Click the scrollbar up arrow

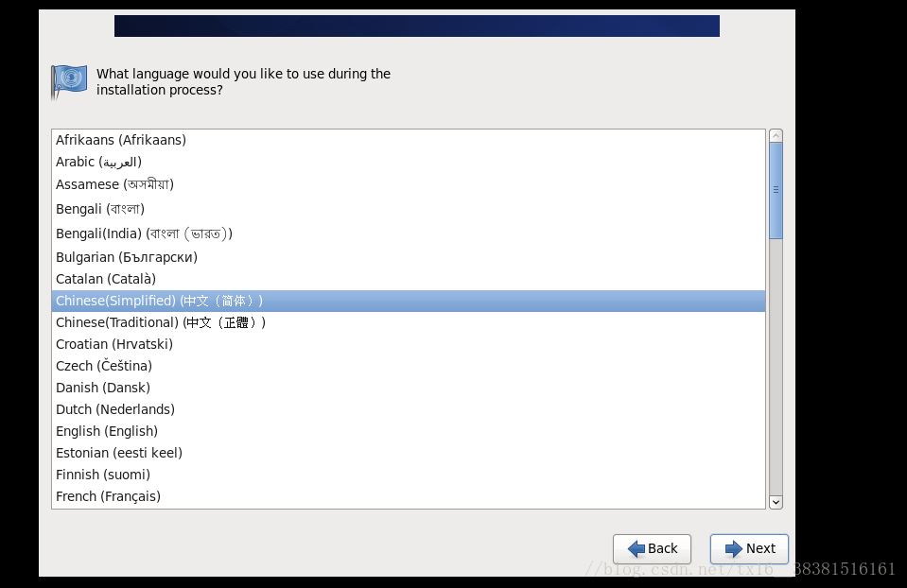point(776,136)
